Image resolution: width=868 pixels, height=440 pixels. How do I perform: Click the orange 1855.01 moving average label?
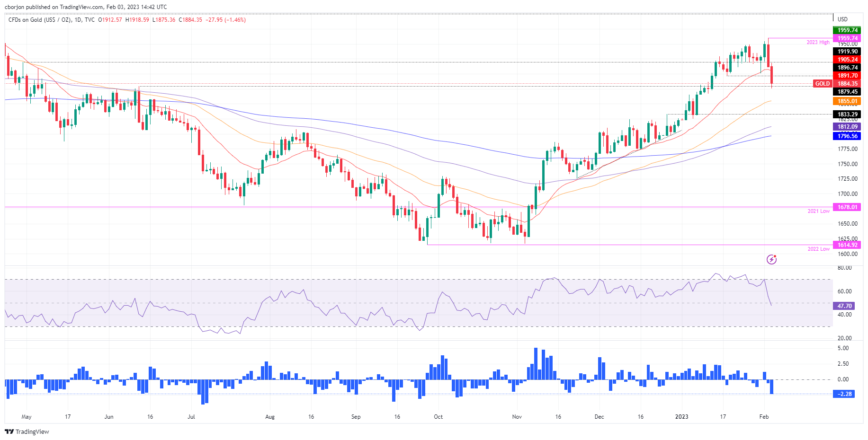[x=848, y=101]
